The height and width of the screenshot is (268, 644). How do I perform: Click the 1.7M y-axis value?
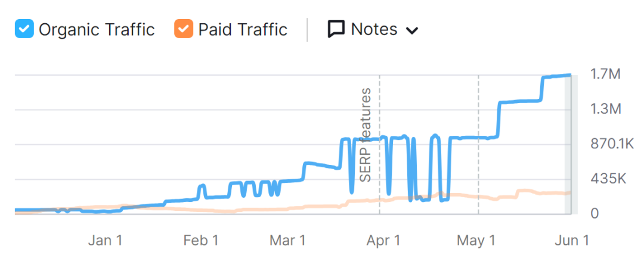click(x=605, y=74)
